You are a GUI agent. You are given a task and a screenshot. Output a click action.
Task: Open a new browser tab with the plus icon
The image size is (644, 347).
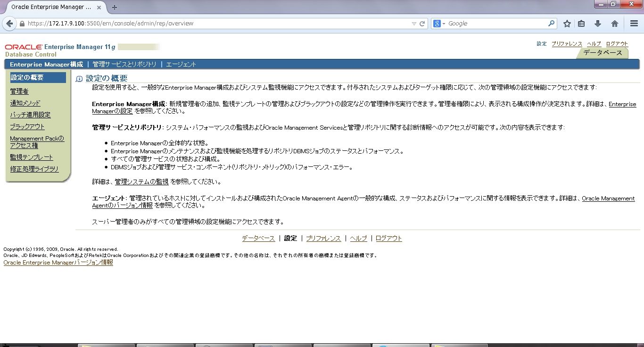pyautogui.click(x=115, y=8)
